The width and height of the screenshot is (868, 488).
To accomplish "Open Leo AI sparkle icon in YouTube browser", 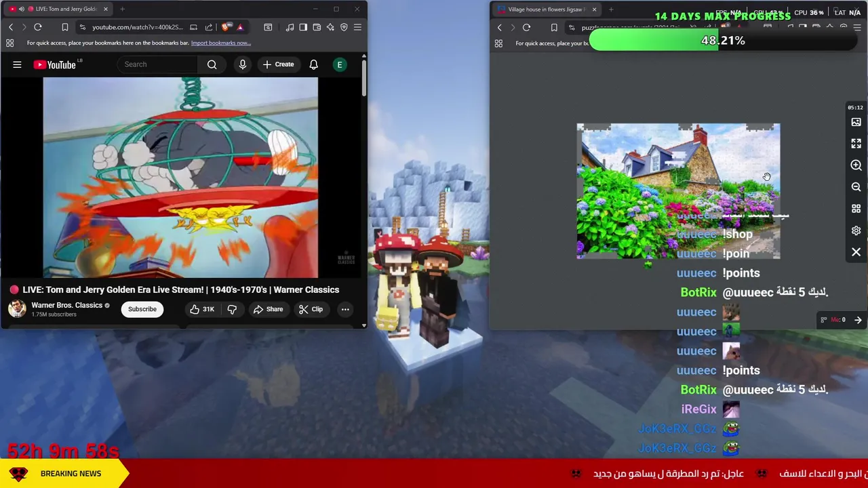I will click(x=330, y=27).
